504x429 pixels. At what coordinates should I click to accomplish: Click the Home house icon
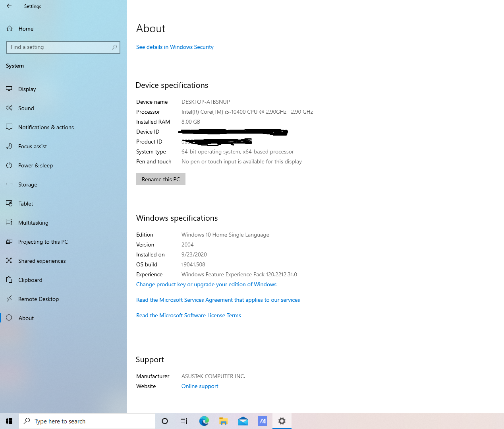[10, 29]
